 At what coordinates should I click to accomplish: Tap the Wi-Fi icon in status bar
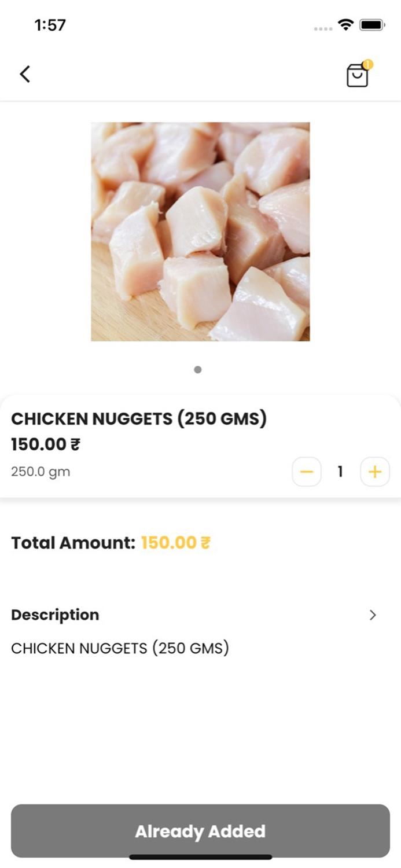pos(345,24)
